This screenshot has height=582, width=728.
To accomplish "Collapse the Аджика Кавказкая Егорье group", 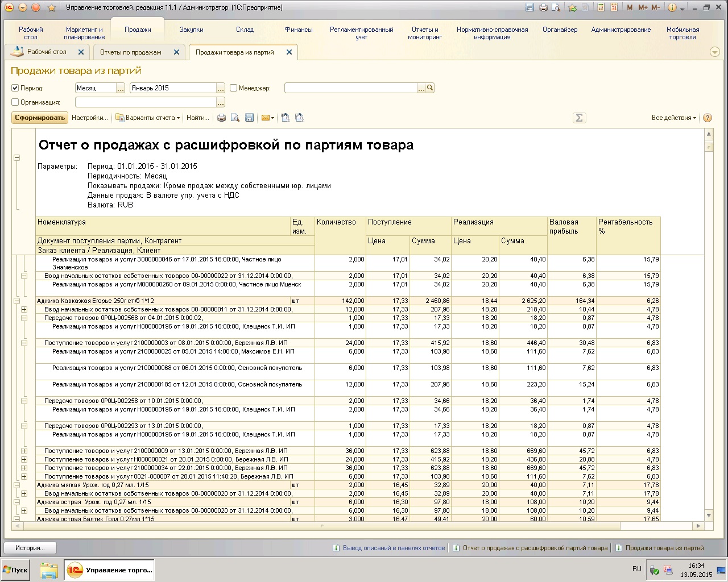I will (x=16, y=301).
